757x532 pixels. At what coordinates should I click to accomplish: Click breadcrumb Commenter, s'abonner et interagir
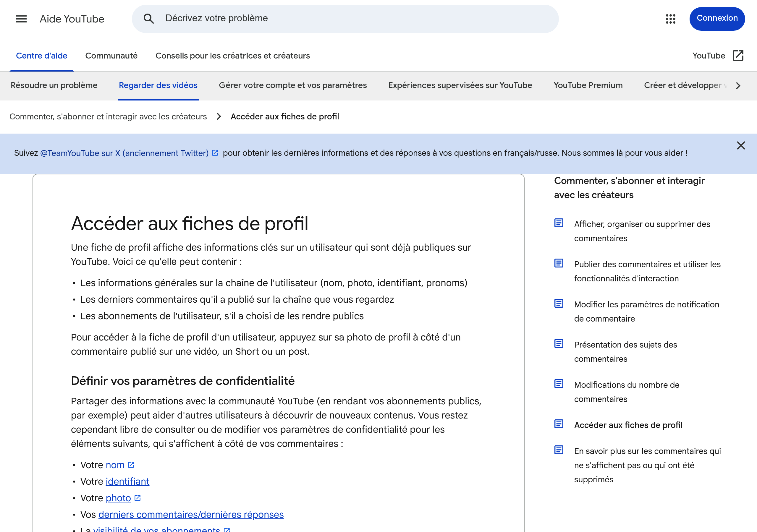[108, 116]
